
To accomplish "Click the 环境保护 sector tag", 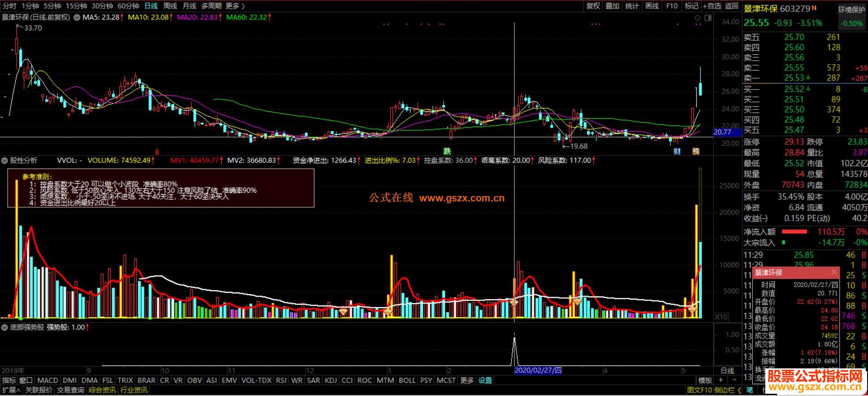I will tap(851, 10).
